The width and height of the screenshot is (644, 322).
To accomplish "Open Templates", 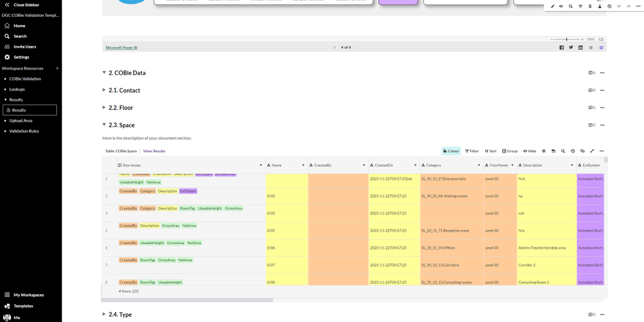I will coord(19,306).
